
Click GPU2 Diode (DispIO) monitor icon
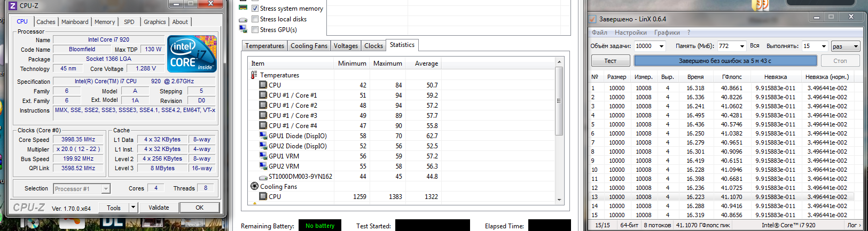pos(263,146)
